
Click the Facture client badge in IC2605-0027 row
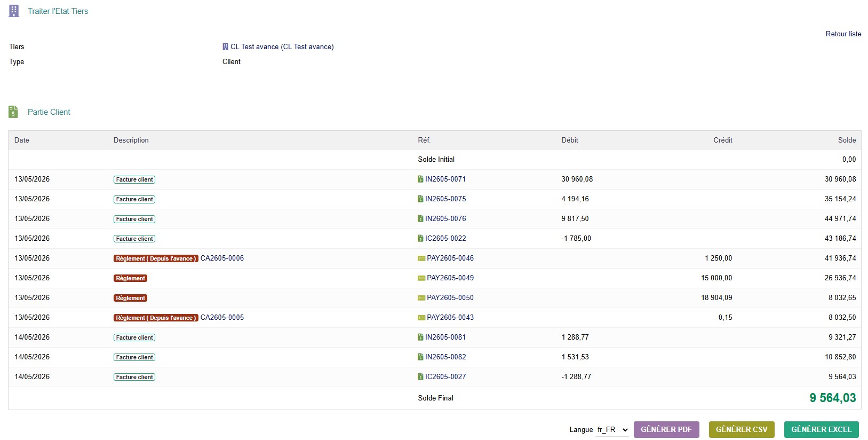coord(134,377)
